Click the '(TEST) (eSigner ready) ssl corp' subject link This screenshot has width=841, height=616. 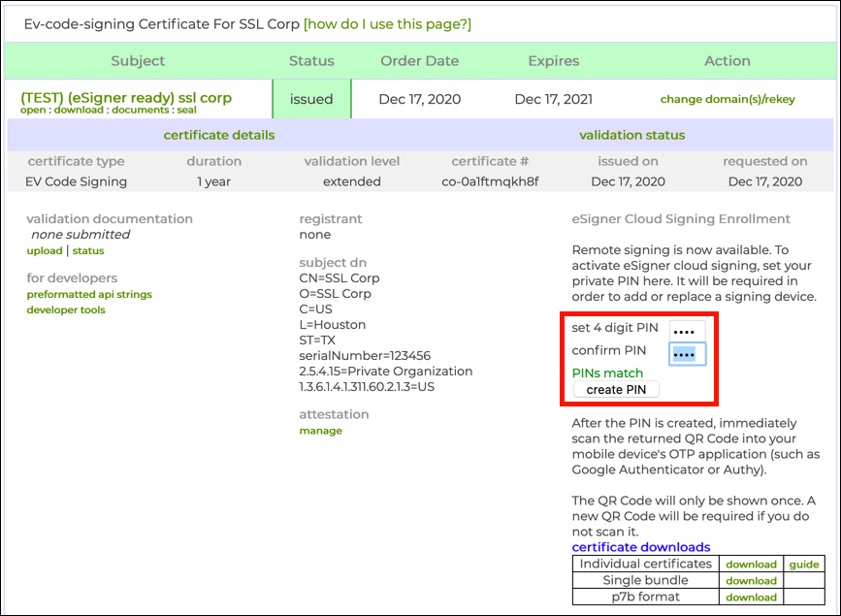pyautogui.click(x=126, y=98)
